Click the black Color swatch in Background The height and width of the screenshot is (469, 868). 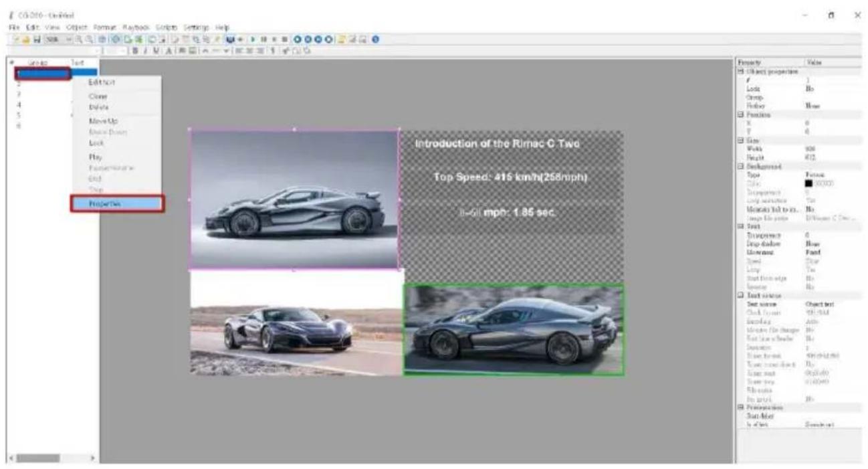(x=810, y=182)
